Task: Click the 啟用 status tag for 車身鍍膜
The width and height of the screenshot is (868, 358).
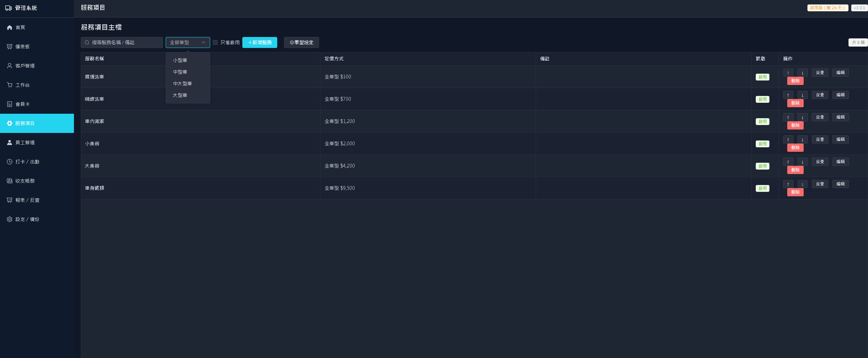Action: (763, 188)
